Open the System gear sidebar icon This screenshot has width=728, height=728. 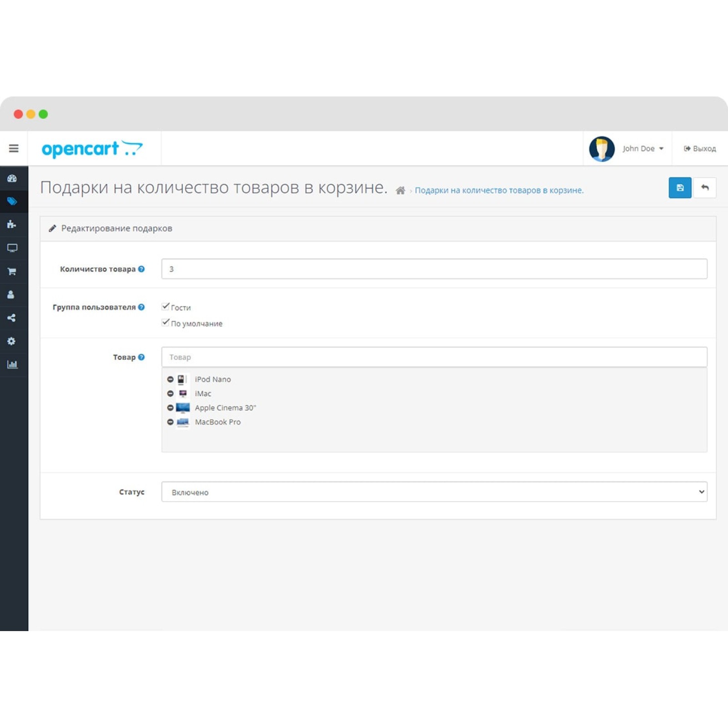11,341
